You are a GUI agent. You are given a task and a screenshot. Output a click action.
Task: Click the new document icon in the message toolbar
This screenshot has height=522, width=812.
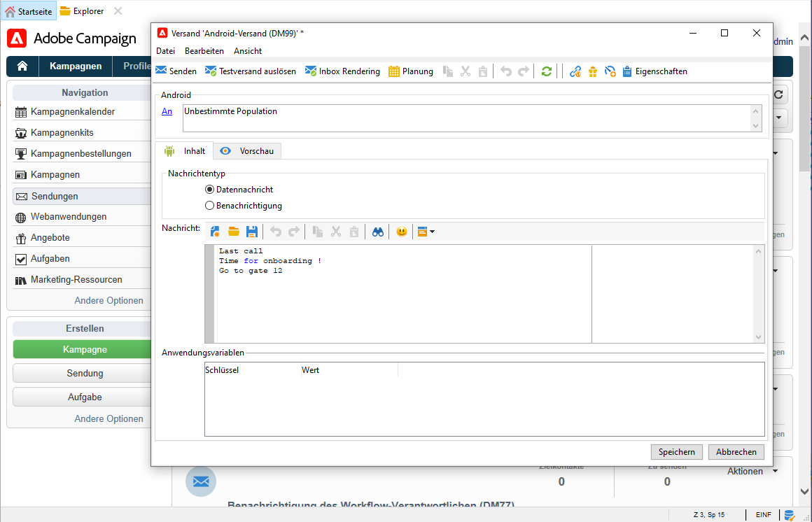(215, 232)
